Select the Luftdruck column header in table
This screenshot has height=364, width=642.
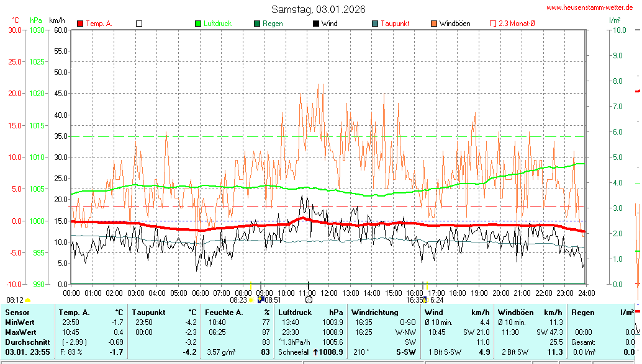pos(295,313)
